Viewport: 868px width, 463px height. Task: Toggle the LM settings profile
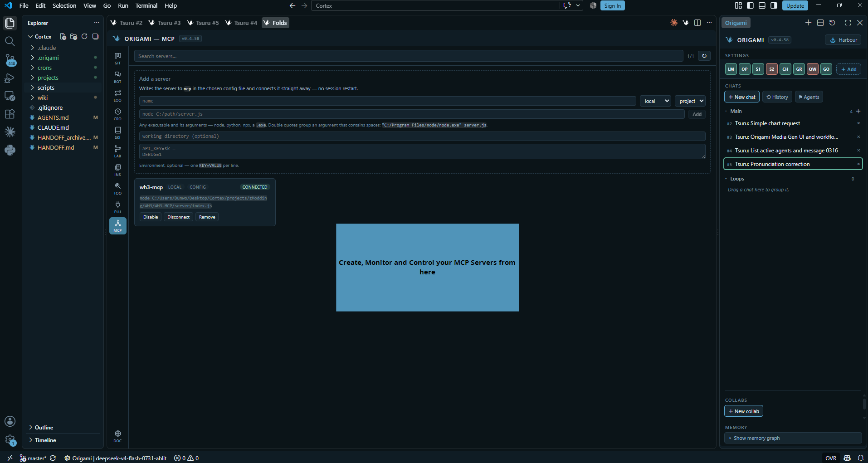pyautogui.click(x=731, y=69)
